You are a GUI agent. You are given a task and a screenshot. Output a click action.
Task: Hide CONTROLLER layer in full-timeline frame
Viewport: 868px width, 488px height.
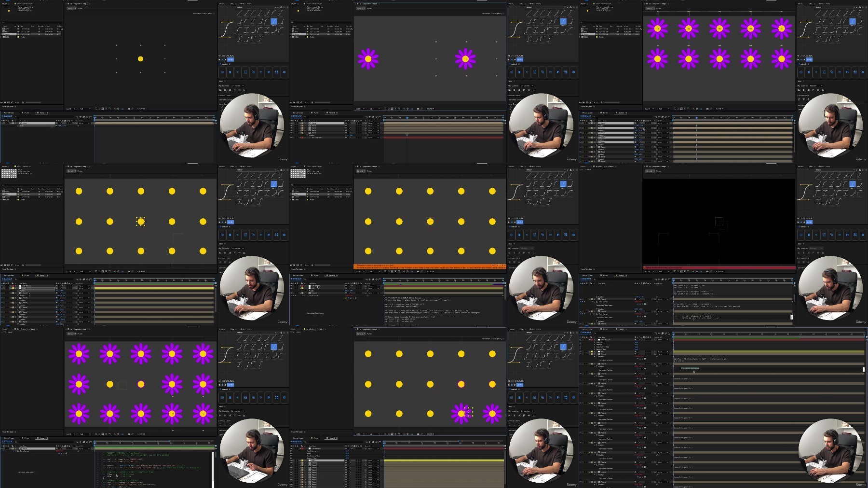[581, 340]
